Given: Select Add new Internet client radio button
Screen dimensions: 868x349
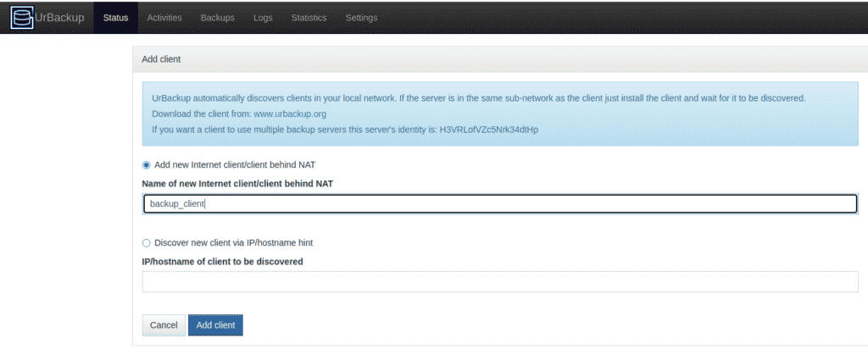Looking at the screenshot, I should [147, 164].
